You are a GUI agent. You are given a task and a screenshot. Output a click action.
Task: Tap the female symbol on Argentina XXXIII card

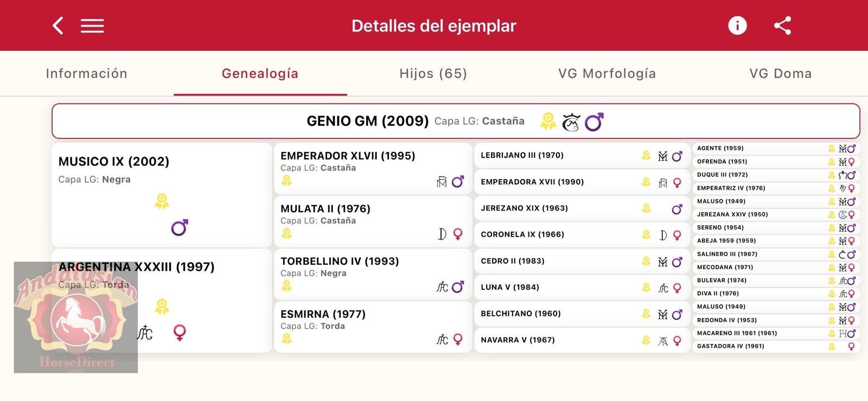(180, 332)
